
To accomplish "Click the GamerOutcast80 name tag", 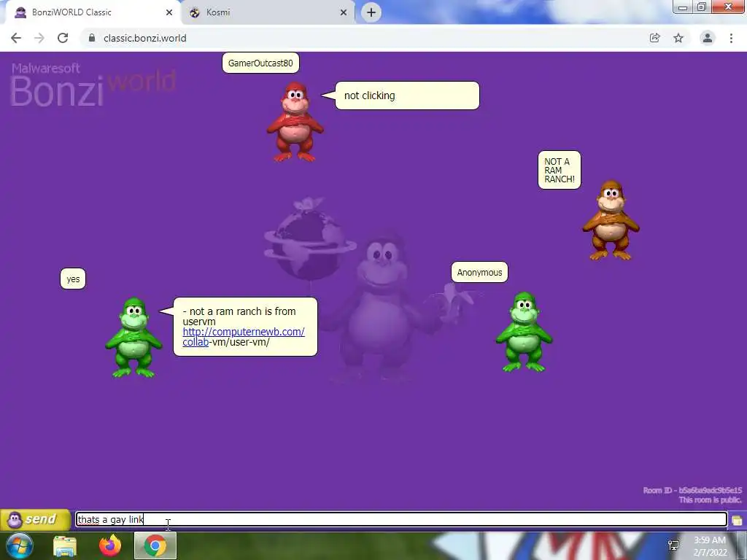I will click(x=260, y=63).
